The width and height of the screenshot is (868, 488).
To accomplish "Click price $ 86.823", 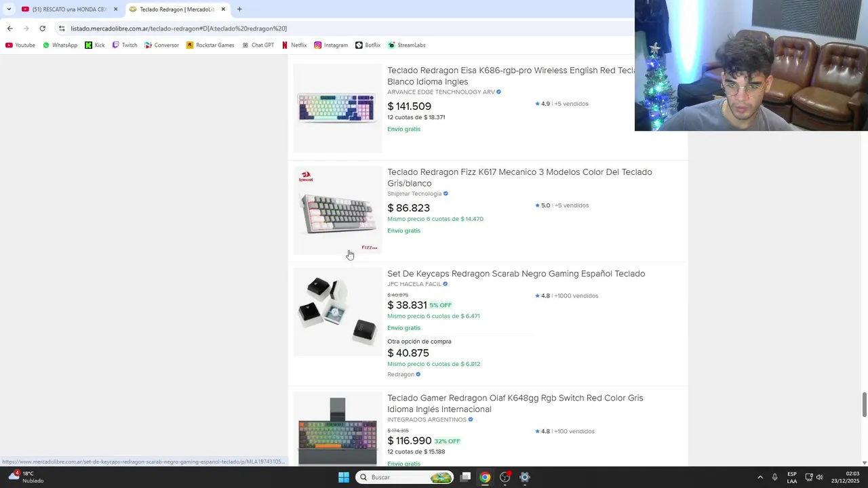I will pyautogui.click(x=408, y=208).
